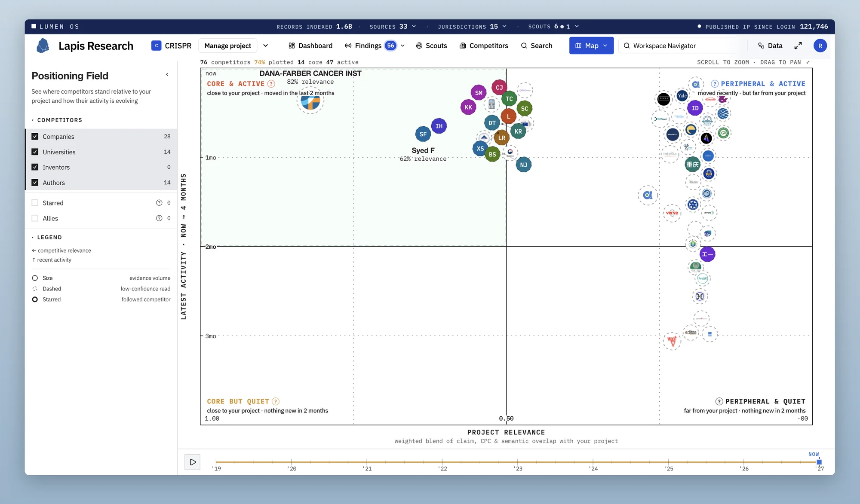Uncheck the Companies checkbox
The width and height of the screenshot is (860, 504).
[35, 136]
